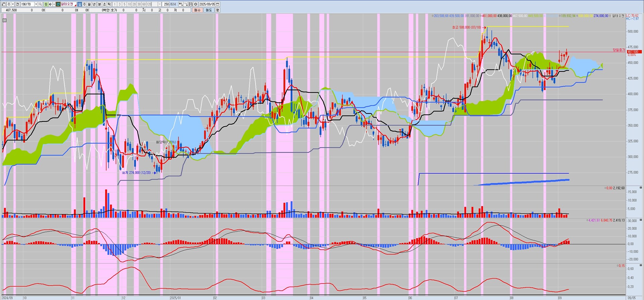Viewport: 644px width, 300px height.
Task: Click the small grid icon at chart top-left
Action: coord(4,20)
